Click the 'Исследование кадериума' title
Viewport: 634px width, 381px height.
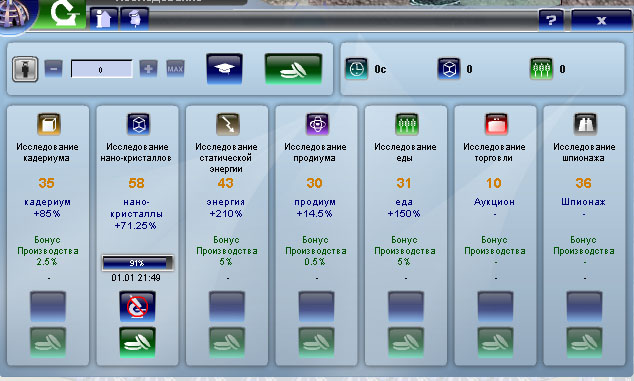point(47,152)
